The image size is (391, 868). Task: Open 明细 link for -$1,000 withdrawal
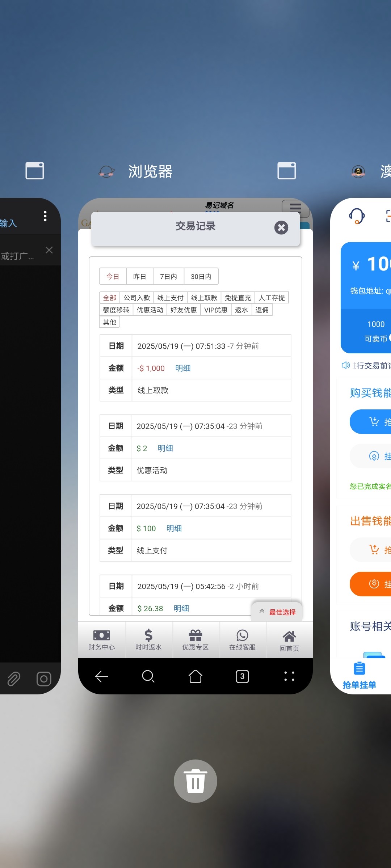click(183, 368)
